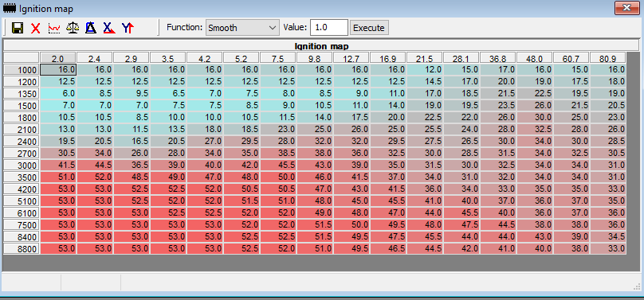Click cell 26.0 in row 1500, column 48.0
Viewport: 644px width, 300px height.
coord(535,105)
